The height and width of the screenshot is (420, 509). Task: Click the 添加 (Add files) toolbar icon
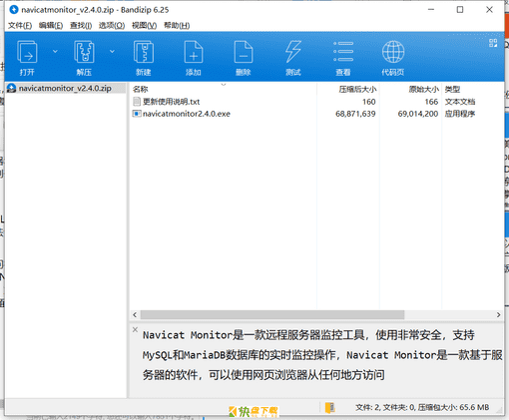194,52
